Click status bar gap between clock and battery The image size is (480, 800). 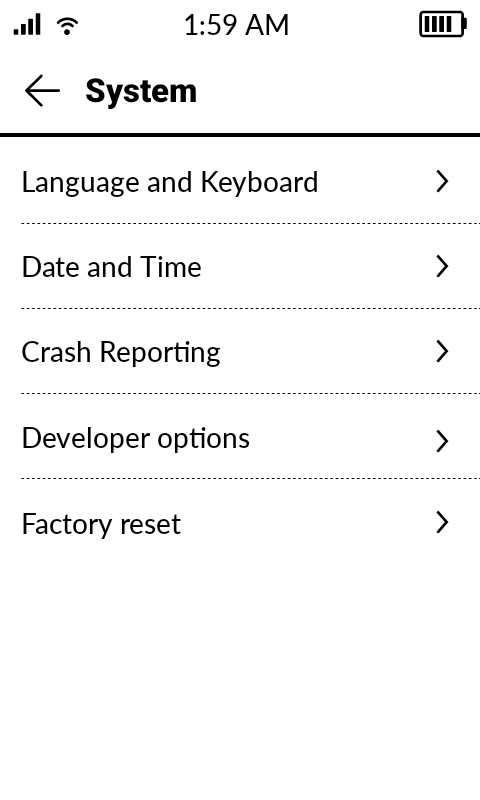[354, 25]
